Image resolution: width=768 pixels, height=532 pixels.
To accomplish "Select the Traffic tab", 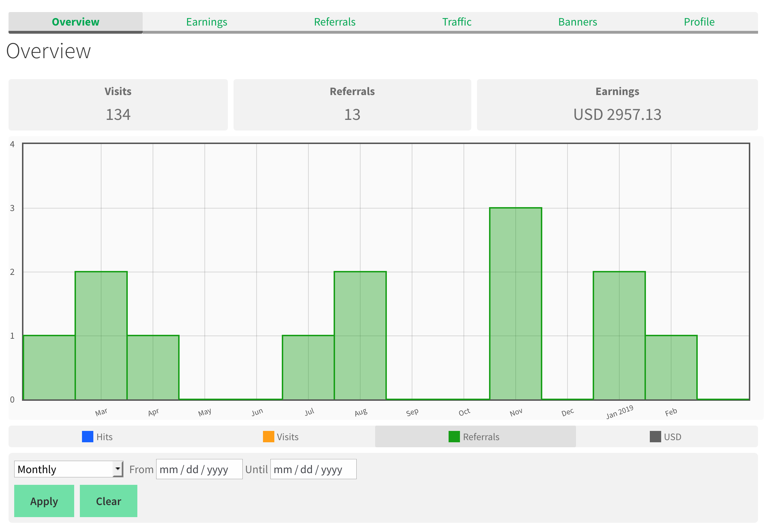I will click(x=456, y=22).
